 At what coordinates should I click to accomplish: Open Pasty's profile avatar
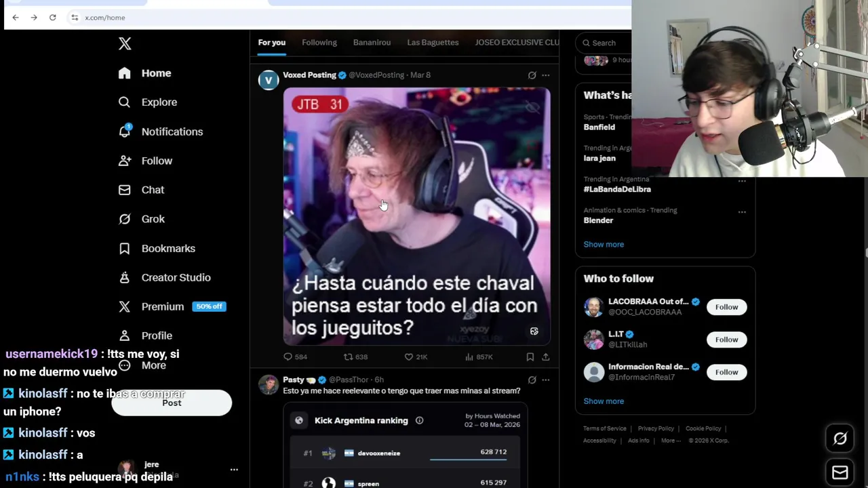269,385
